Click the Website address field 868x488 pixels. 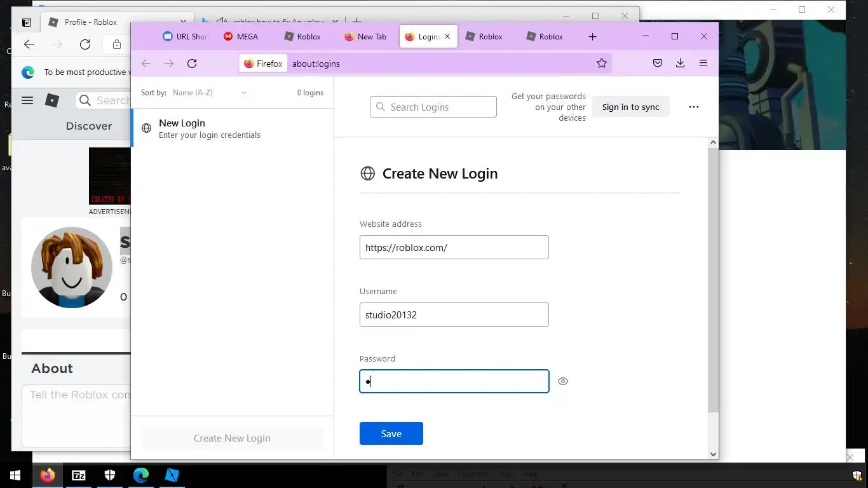pyautogui.click(x=454, y=247)
